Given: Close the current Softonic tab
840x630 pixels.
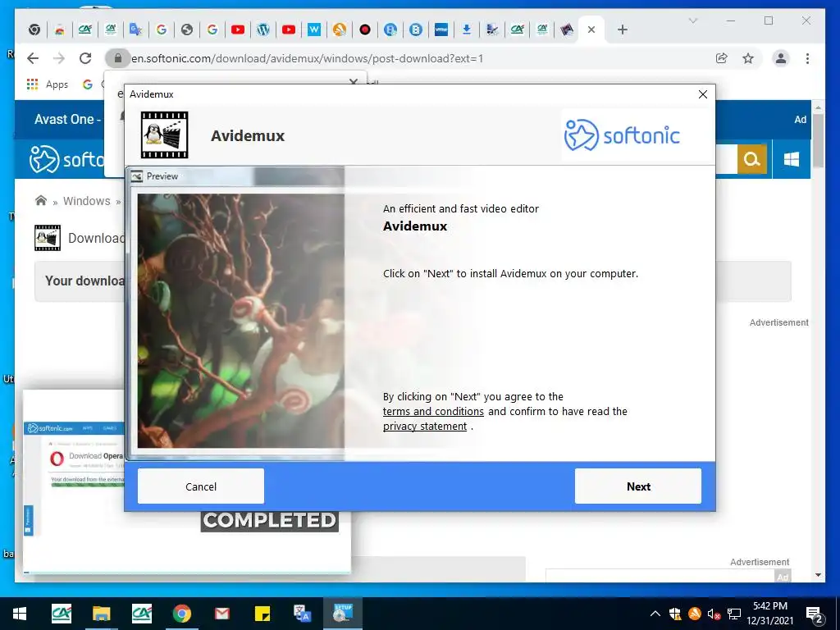Looking at the screenshot, I should click(x=591, y=30).
